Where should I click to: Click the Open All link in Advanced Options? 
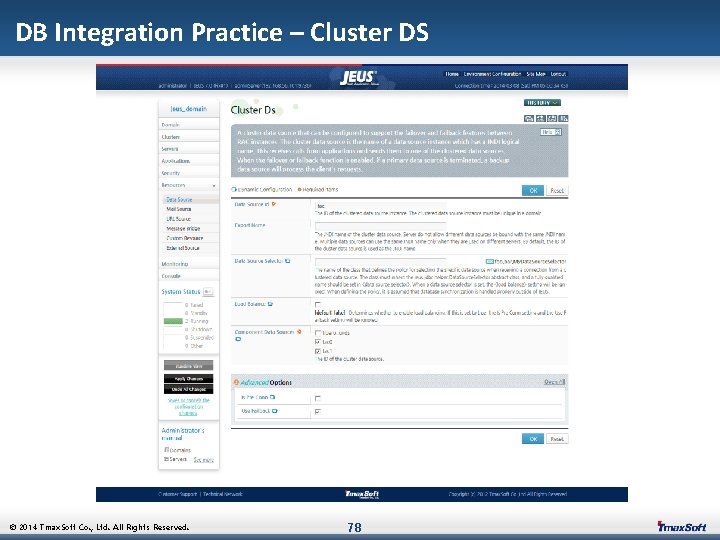554,382
